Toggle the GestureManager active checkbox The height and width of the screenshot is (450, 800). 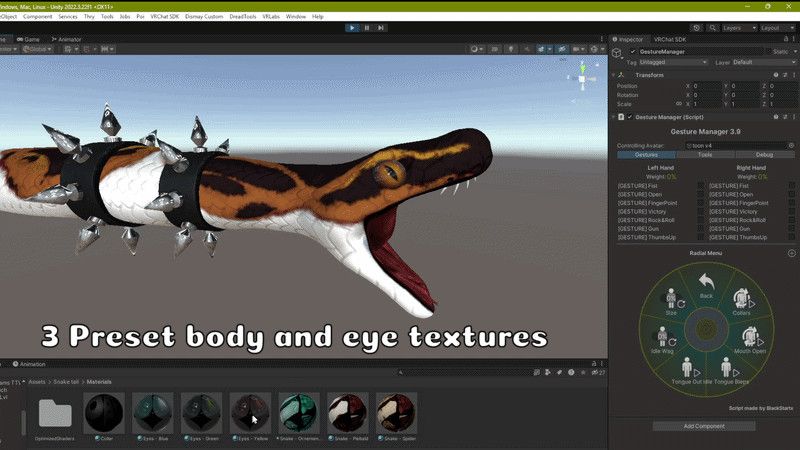click(633, 52)
